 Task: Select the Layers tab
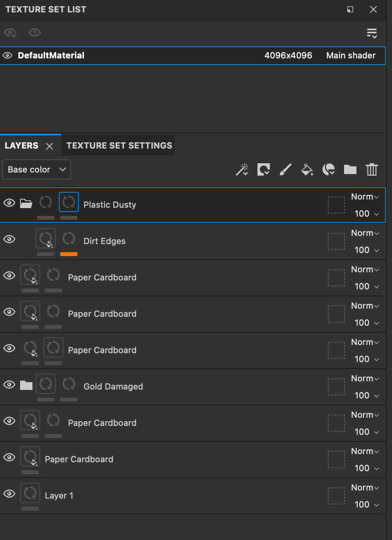[x=22, y=145]
